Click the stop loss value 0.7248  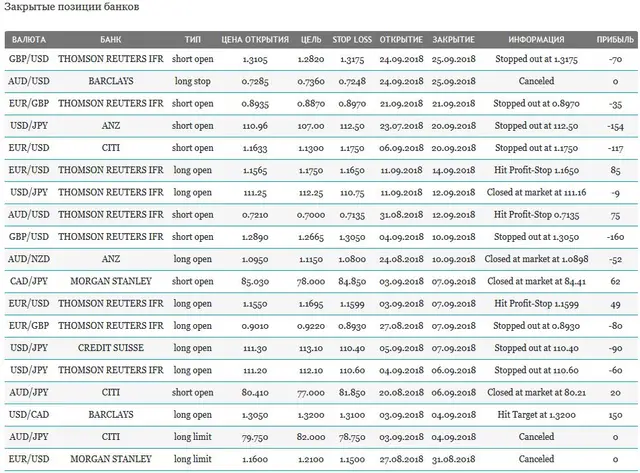(x=352, y=81)
